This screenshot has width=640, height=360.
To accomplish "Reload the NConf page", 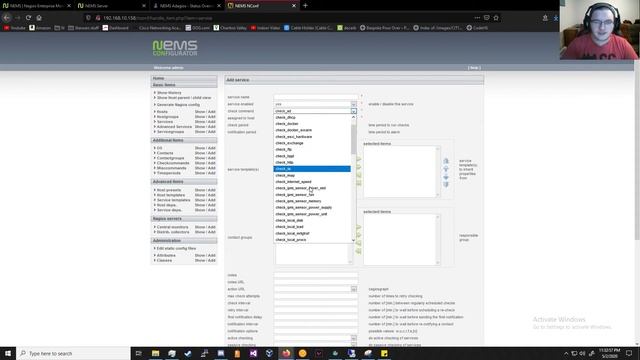I will pos(28,18).
